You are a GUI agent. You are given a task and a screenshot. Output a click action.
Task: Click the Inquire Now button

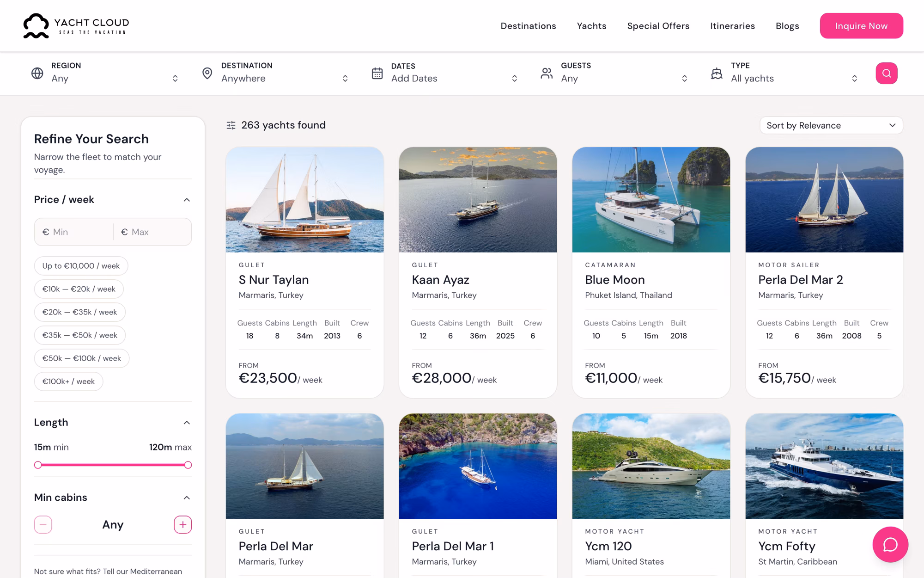tap(861, 26)
